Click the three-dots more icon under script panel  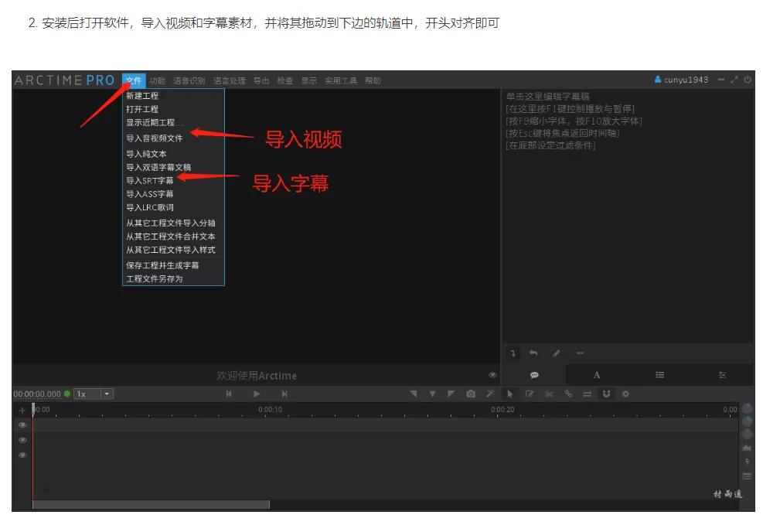point(580,353)
